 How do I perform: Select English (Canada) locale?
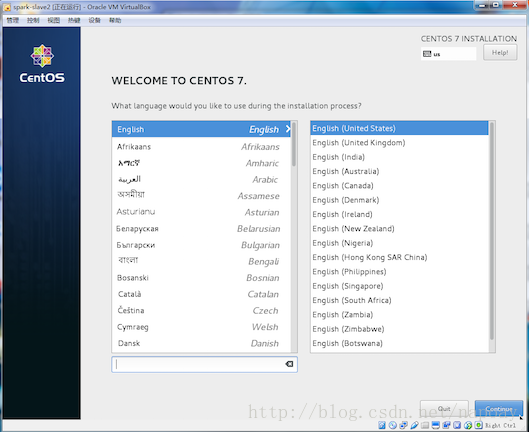coord(399,186)
